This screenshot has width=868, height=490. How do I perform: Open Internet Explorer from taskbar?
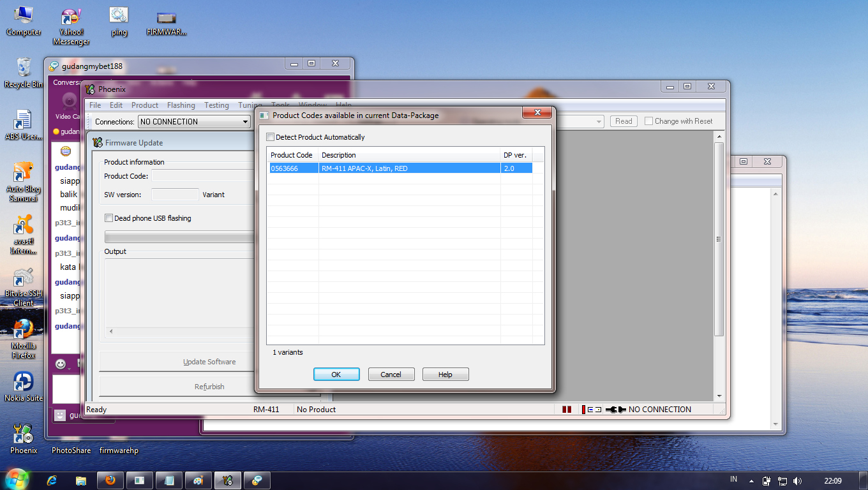53,480
